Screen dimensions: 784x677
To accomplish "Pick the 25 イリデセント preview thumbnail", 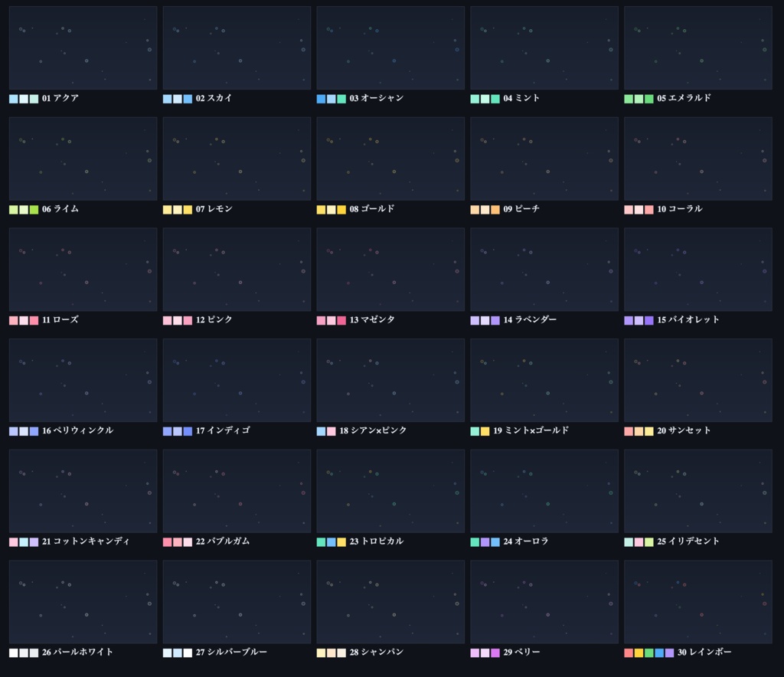I will 698,491.
